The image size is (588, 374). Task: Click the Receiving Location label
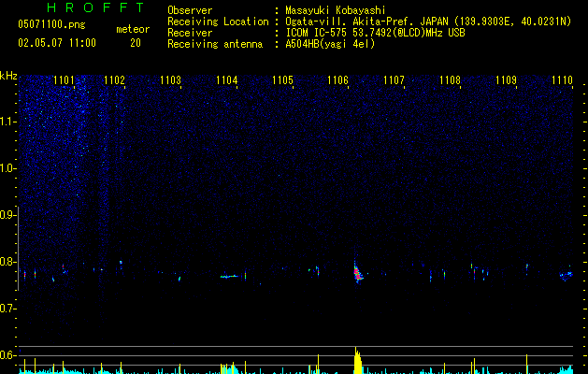click(218, 22)
